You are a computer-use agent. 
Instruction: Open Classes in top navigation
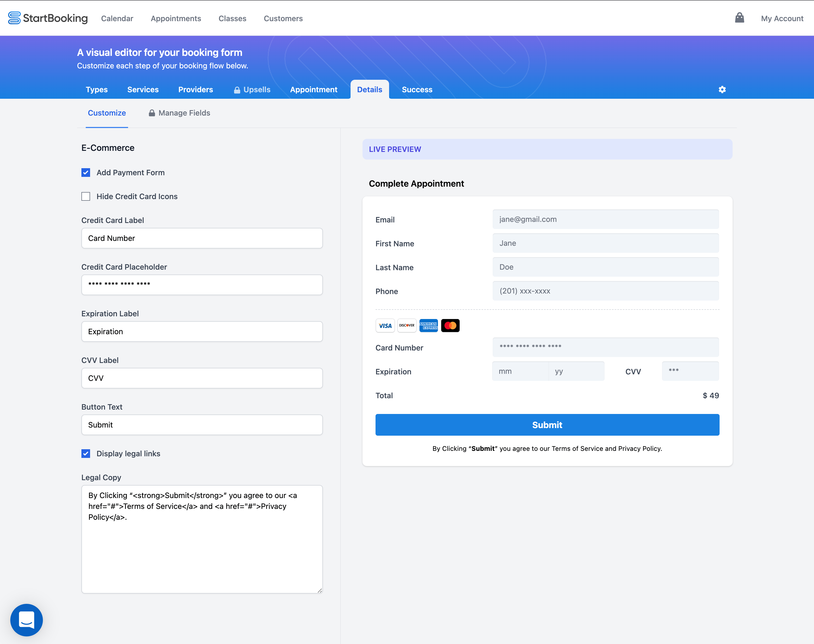[232, 18]
